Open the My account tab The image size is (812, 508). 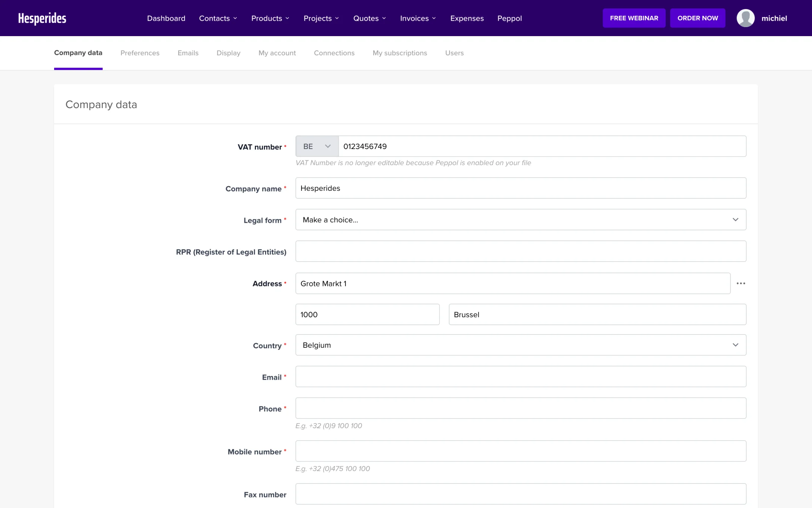[x=277, y=53]
